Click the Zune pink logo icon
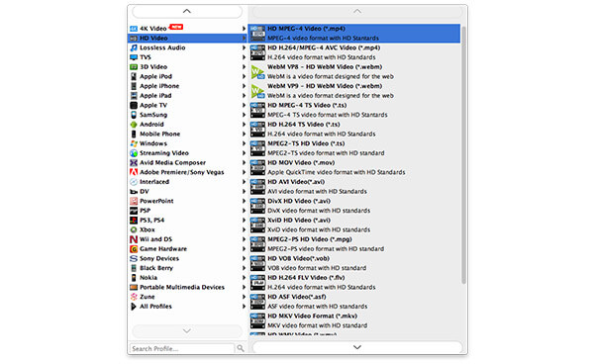The image size is (594, 364). 134,297
